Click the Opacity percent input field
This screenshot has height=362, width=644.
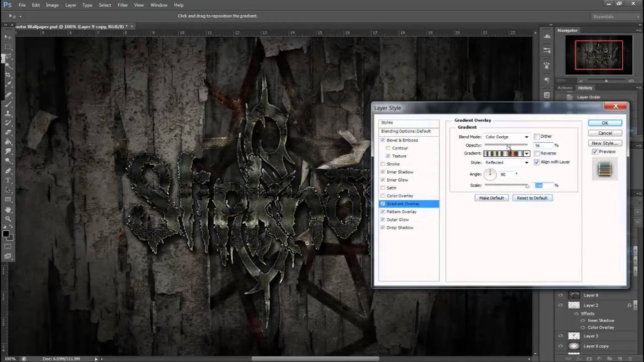coord(543,145)
